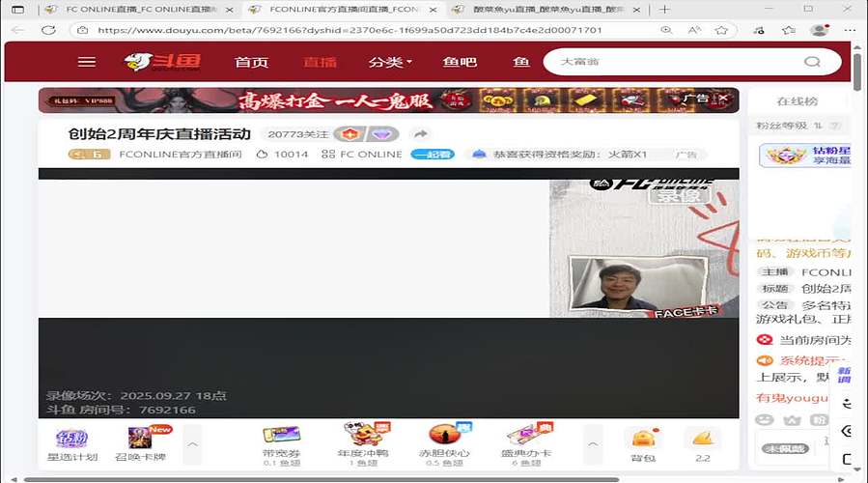
Task: Select the 盛典办卡 gift
Action: click(526, 444)
